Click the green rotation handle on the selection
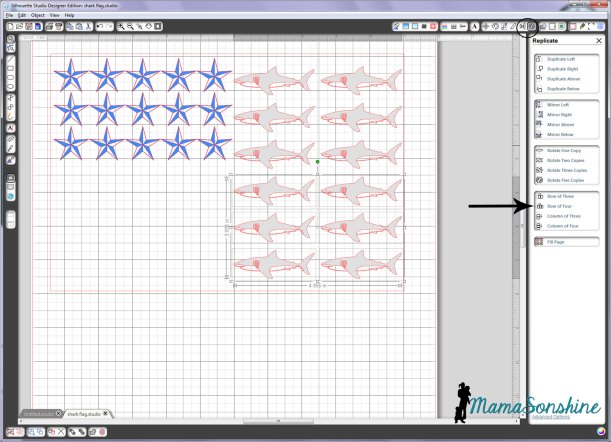Image resolution: width=611 pixels, height=442 pixels. point(318,162)
